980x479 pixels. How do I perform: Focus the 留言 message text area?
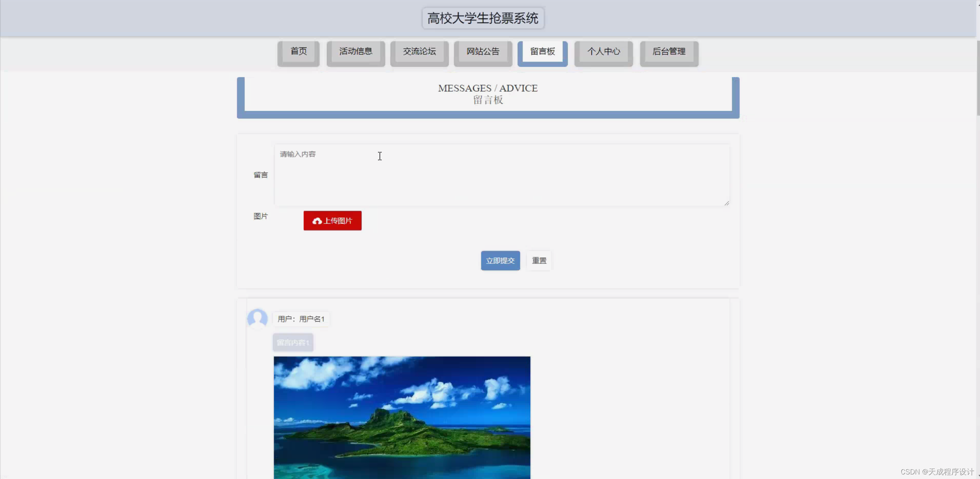(x=501, y=175)
